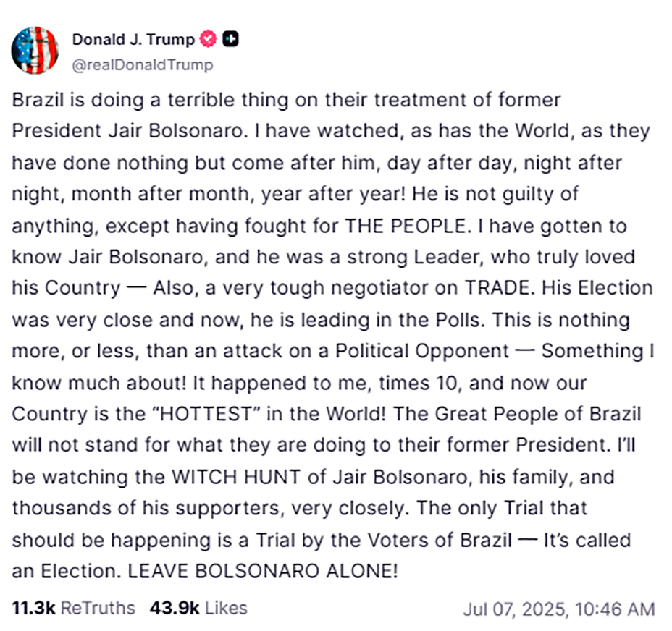
Task: Click the text "President Jair Bolsonaro"
Action: pos(127,131)
